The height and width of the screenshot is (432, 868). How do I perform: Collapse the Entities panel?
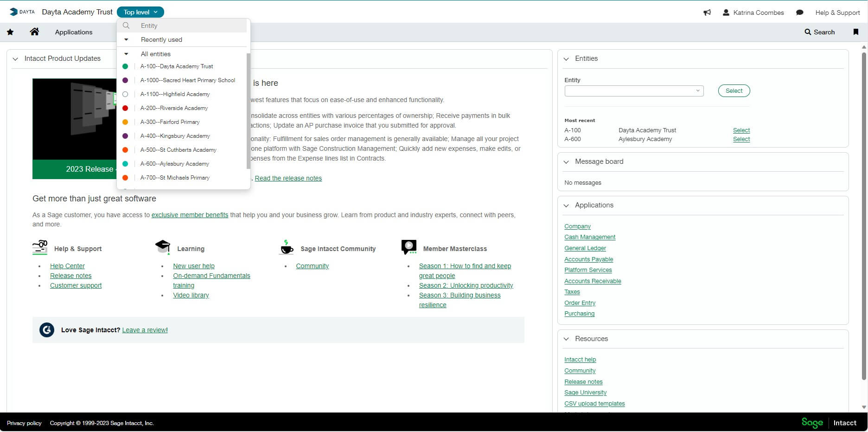click(566, 59)
